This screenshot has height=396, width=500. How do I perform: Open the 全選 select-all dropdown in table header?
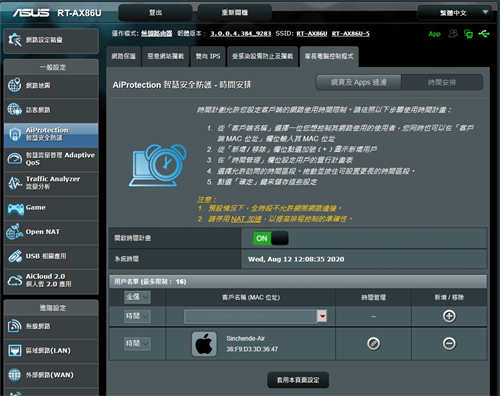point(137,297)
